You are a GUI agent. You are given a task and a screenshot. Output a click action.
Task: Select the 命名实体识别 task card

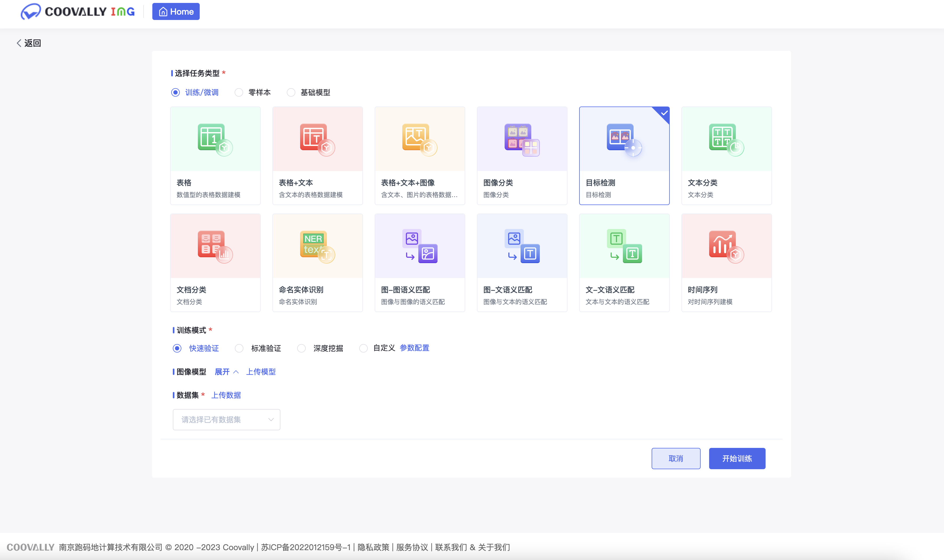(x=317, y=263)
